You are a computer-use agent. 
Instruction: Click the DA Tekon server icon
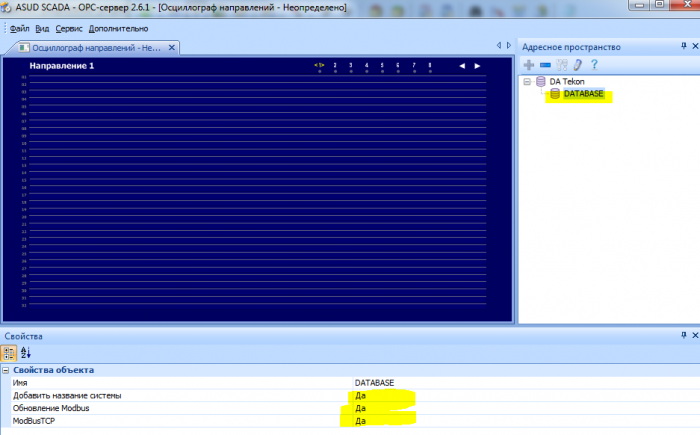(x=541, y=81)
